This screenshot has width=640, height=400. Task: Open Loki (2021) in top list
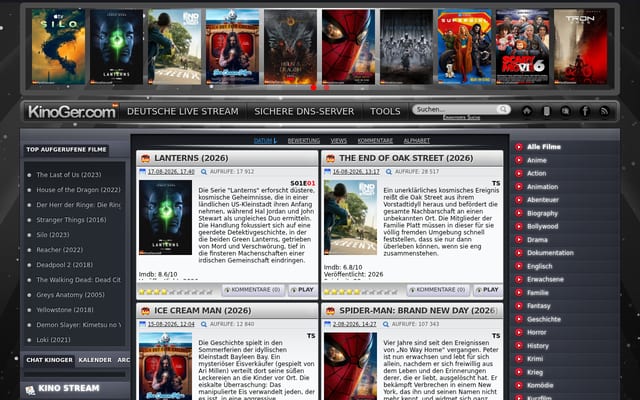53,340
